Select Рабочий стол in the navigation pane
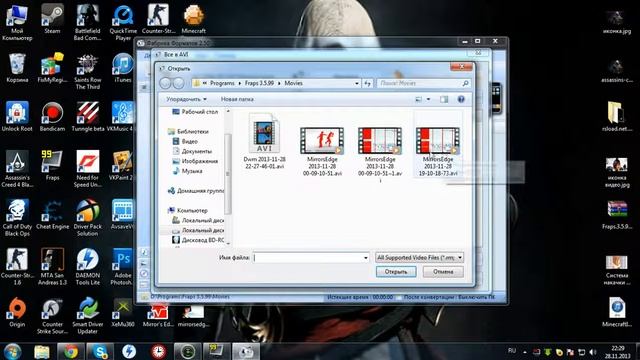Viewport: 640px width, 360px height. coord(195,112)
